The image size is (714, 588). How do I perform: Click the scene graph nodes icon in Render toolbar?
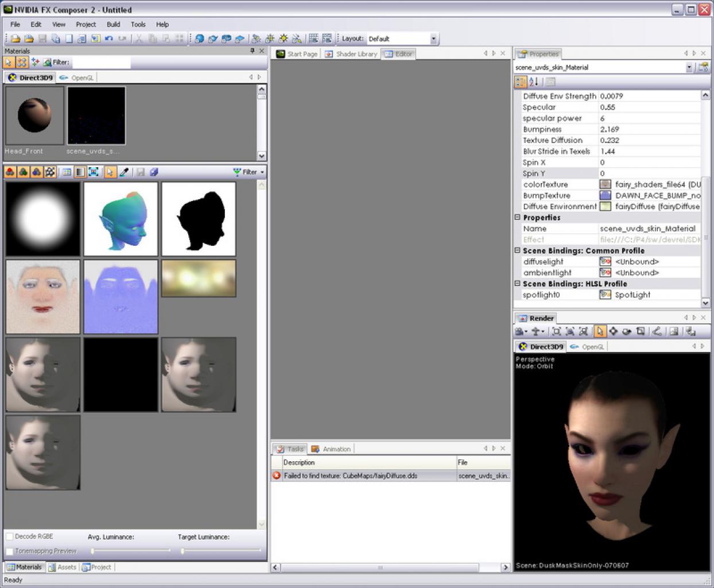pyautogui.click(x=657, y=331)
